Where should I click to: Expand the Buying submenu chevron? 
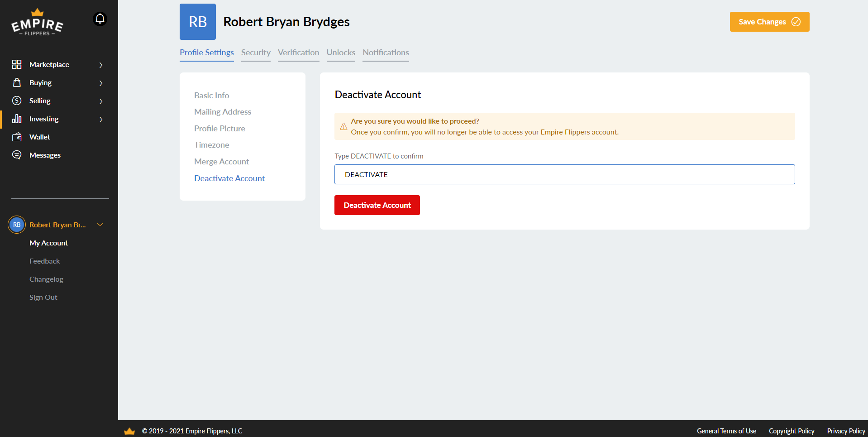101,83
